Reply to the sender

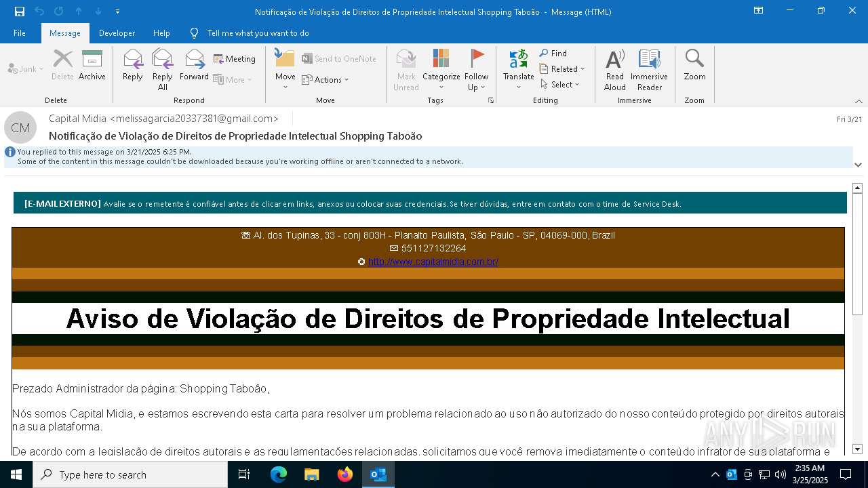click(x=133, y=65)
